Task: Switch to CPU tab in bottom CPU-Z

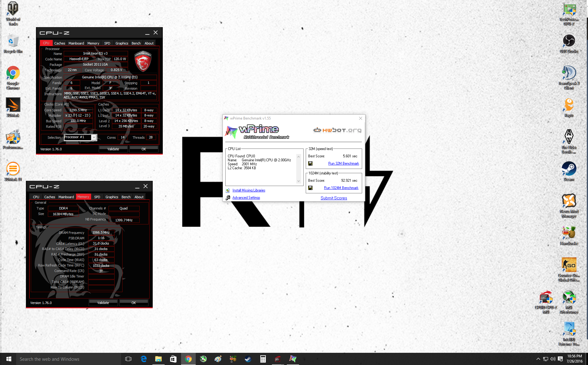Action: pyautogui.click(x=36, y=197)
